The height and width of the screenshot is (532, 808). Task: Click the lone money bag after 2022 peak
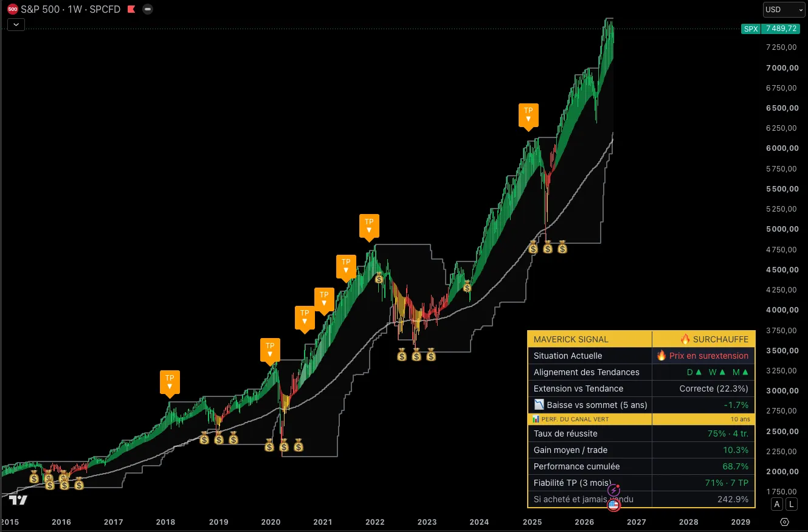point(379,278)
